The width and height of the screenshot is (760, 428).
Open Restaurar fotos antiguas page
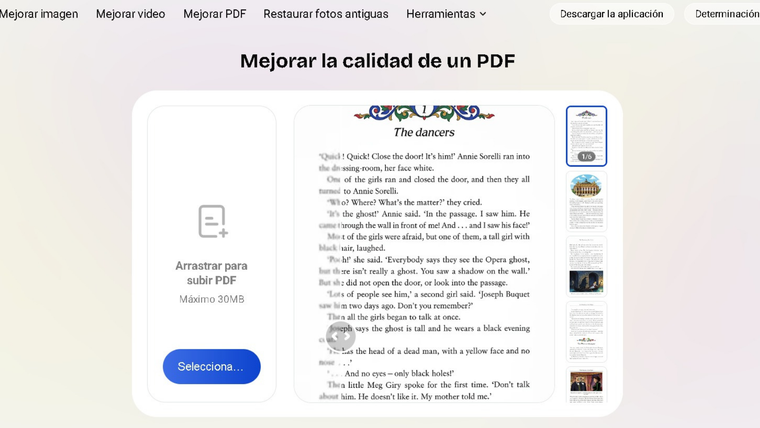coord(326,14)
